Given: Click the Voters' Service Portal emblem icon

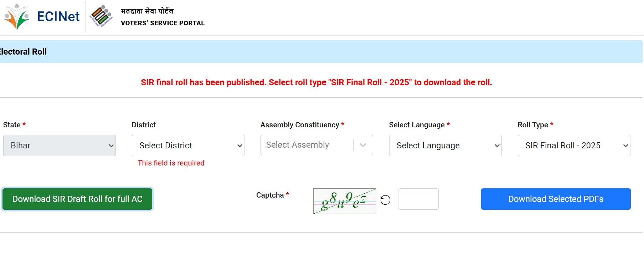Looking at the screenshot, I should pos(101,16).
